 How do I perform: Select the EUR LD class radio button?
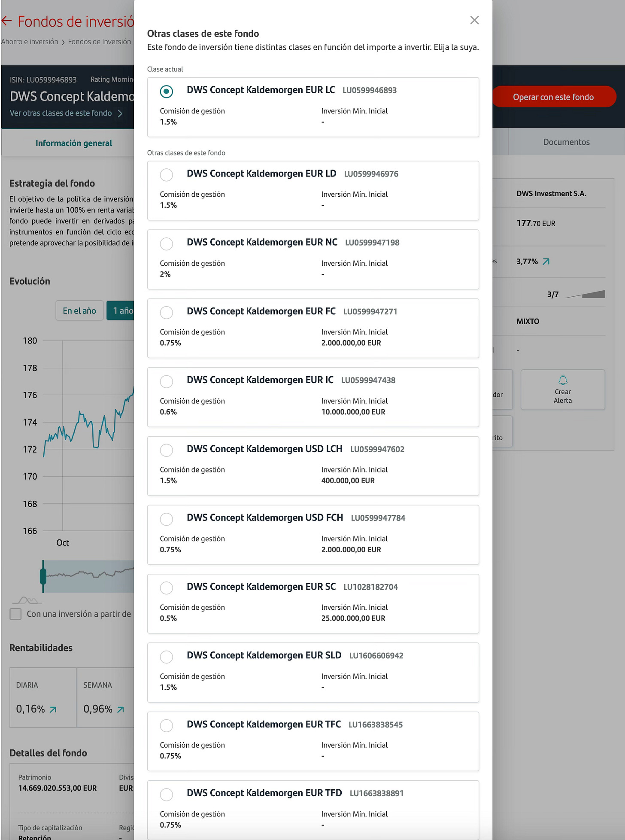coord(167,175)
